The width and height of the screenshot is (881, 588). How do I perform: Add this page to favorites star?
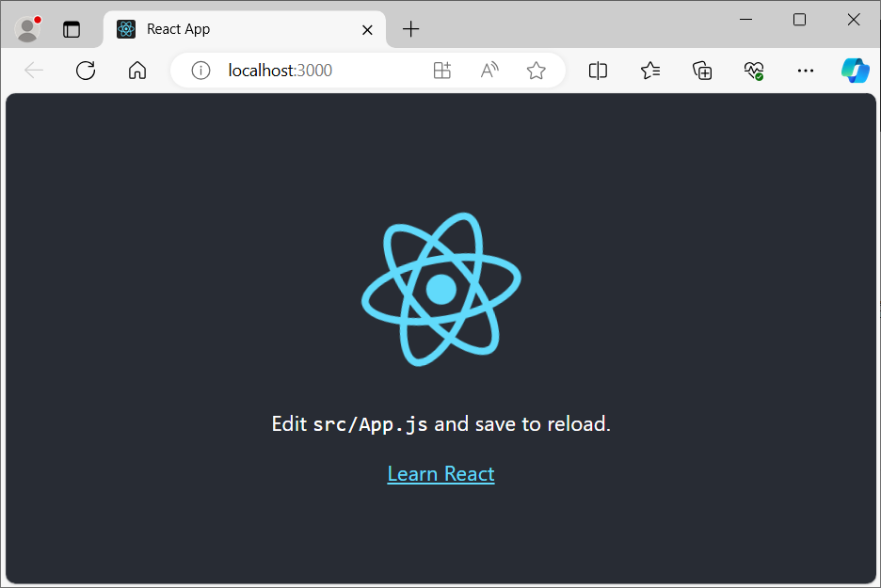pos(536,71)
